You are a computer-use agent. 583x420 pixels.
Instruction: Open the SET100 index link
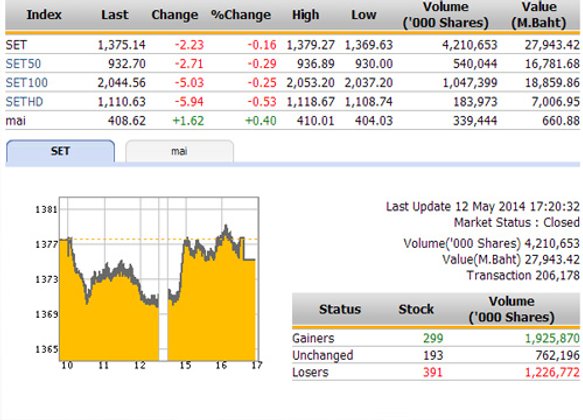(26, 83)
